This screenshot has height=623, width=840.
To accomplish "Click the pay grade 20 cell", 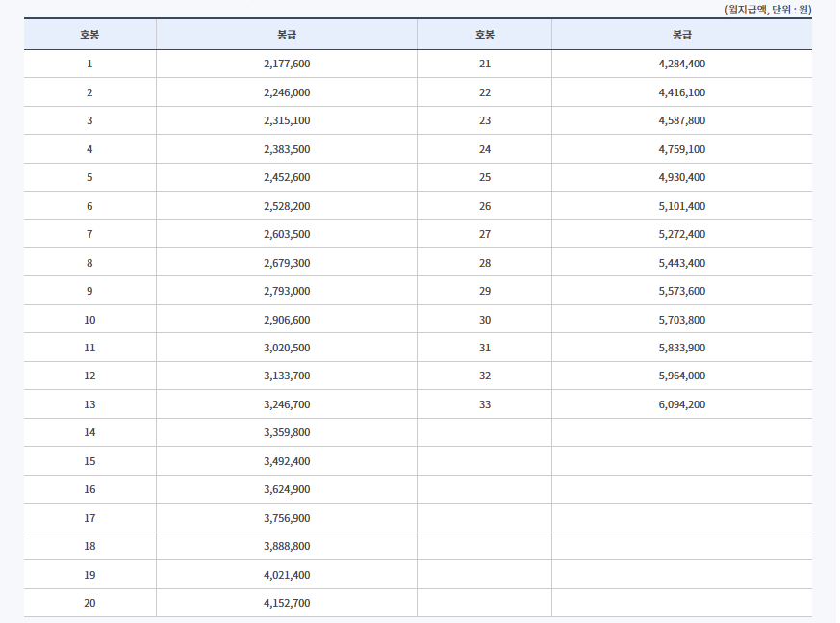I will pos(89,602).
